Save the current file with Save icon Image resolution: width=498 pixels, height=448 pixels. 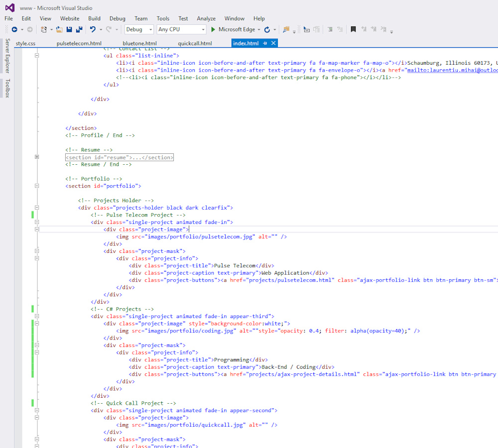pyautogui.click(x=69, y=30)
